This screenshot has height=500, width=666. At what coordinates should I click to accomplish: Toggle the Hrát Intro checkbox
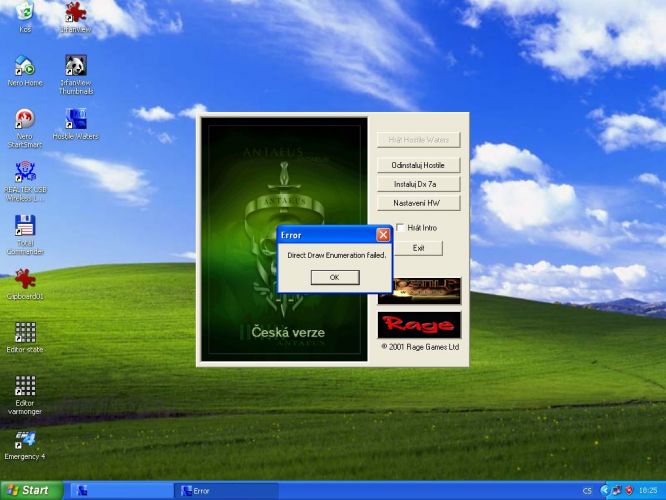[400, 228]
